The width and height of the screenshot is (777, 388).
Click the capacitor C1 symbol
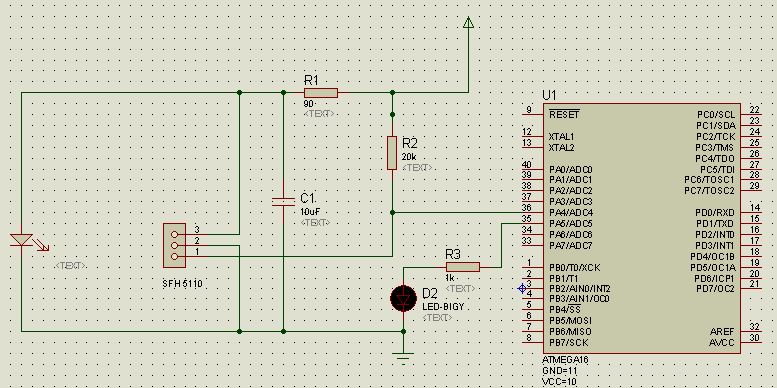click(283, 202)
